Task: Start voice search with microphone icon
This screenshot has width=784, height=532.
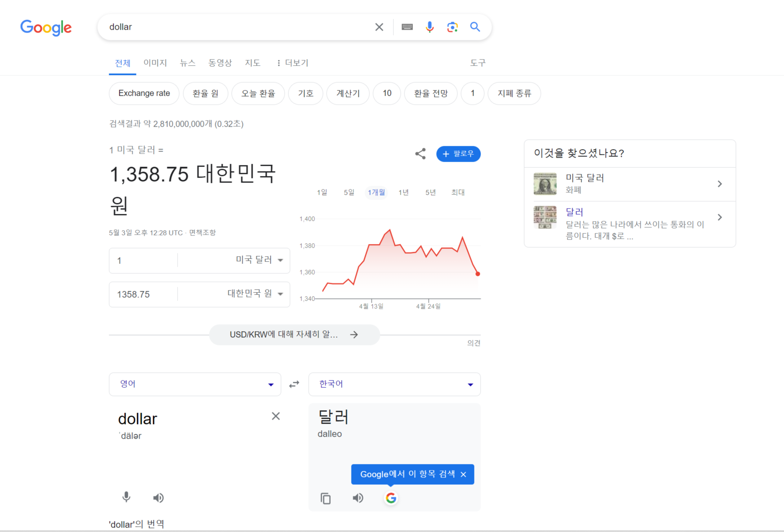Action: tap(430, 27)
